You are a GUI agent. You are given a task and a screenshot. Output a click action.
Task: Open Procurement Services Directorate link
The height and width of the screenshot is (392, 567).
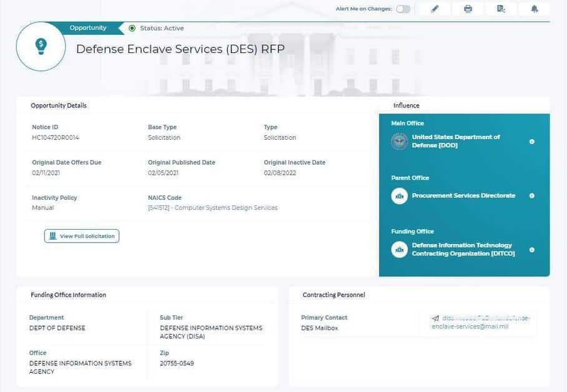(463, 195)
